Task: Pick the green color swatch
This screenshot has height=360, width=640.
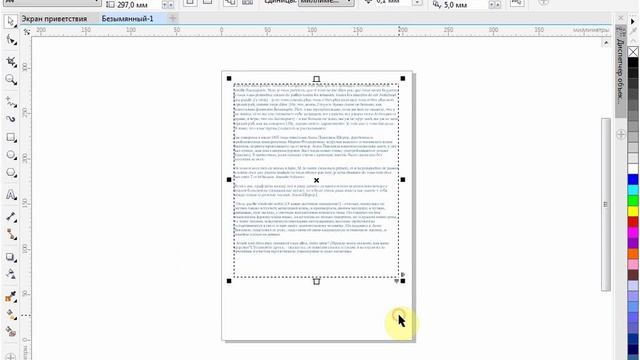Action: click(x=633, y=200)
